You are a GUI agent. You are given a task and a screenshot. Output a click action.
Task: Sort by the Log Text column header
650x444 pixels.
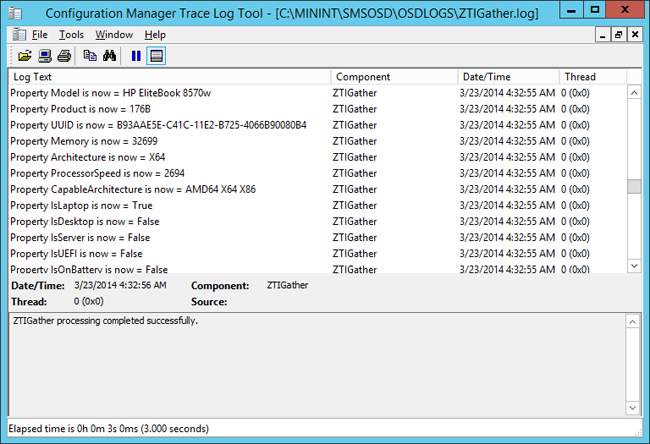tap(170, 77)
